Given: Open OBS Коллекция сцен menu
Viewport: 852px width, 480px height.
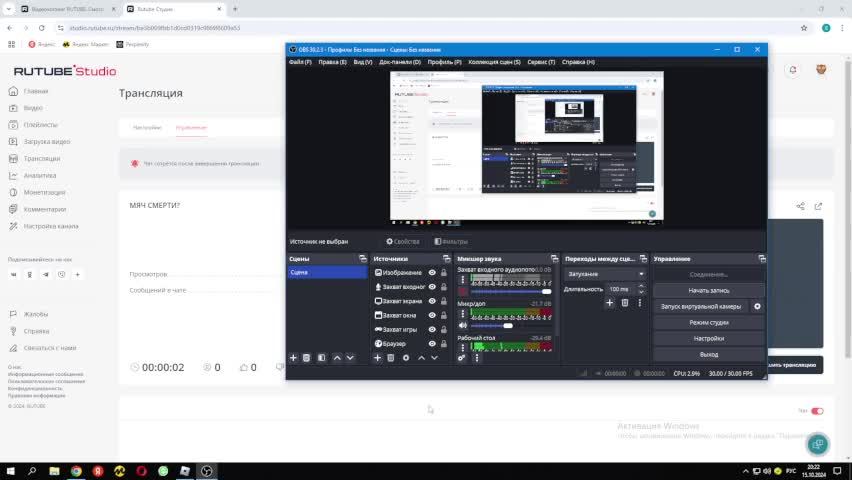Looking at the screenshot, I should pyautogui.click(x=494, y=62).
